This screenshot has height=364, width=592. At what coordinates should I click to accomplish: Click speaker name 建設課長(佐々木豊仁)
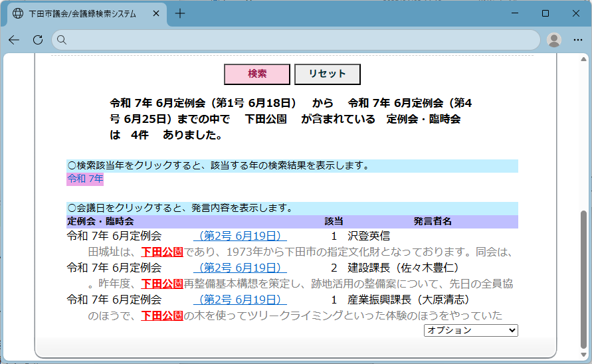[x=403, y=268]
